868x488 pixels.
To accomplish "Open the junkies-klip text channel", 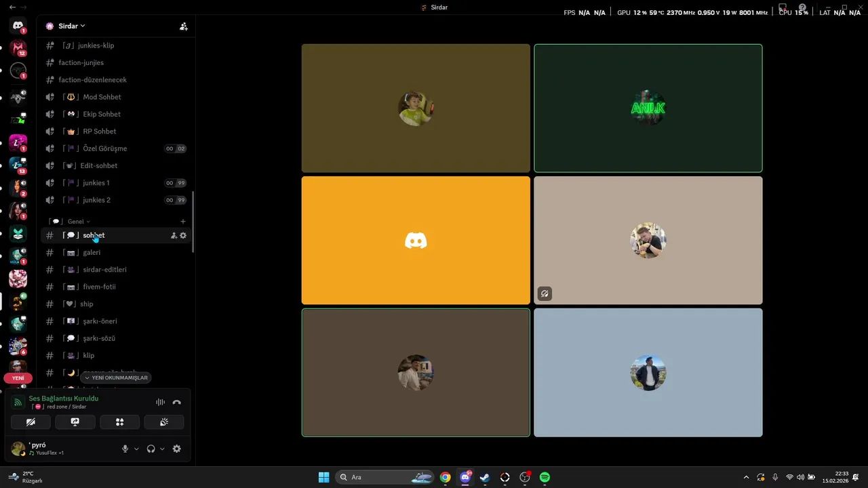I will pyautogui.click(x=115, y=45).
